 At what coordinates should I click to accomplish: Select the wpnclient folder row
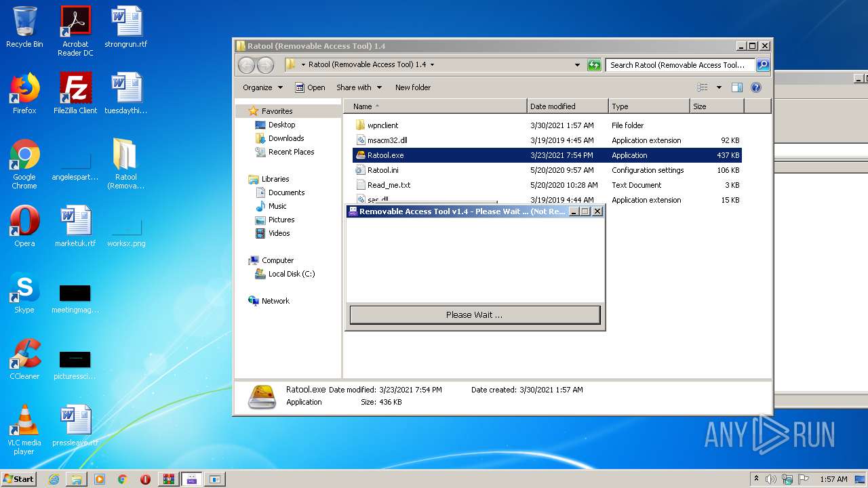[547, 125]
